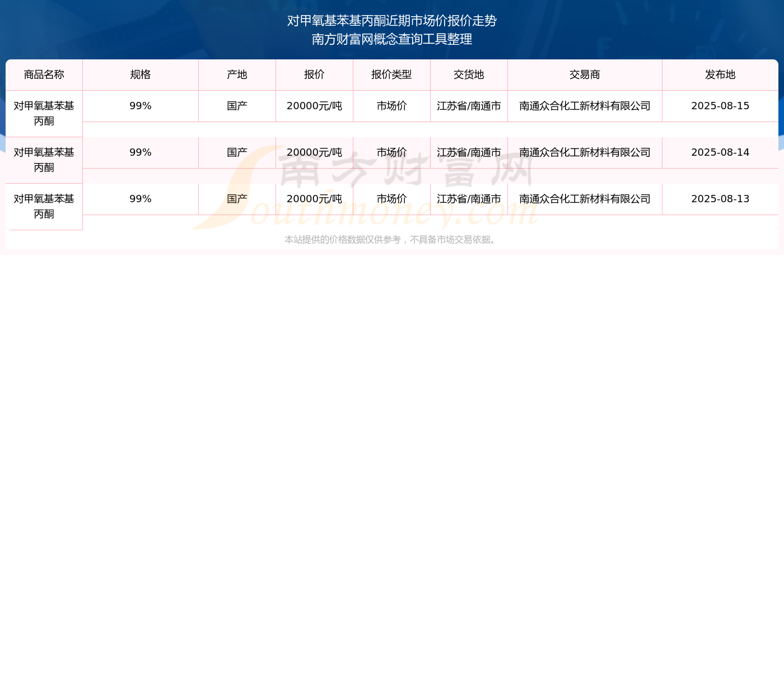Click product name in the 2025-08-15 row
This screenshot has height=675, width=784.
click(44, 113)
